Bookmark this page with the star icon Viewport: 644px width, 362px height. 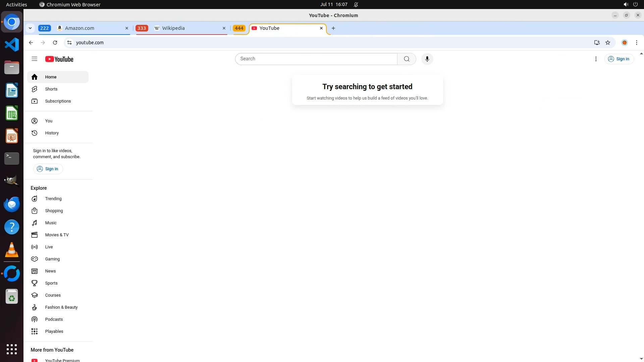[608, 43]
